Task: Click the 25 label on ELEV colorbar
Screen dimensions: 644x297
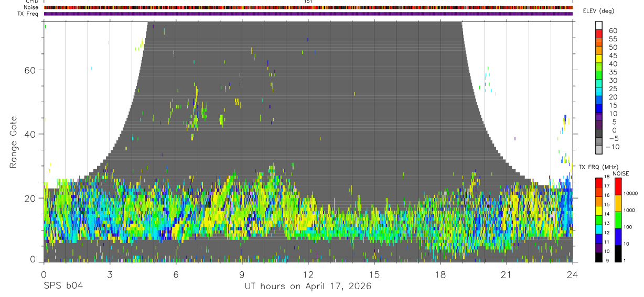Action: click(x=613, y=89)
